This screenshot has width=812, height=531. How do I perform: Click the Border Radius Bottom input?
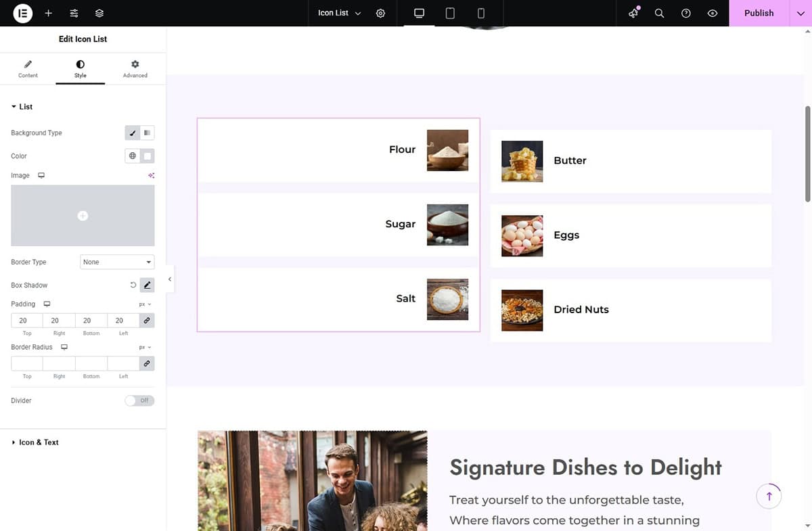tap(91, 363)
